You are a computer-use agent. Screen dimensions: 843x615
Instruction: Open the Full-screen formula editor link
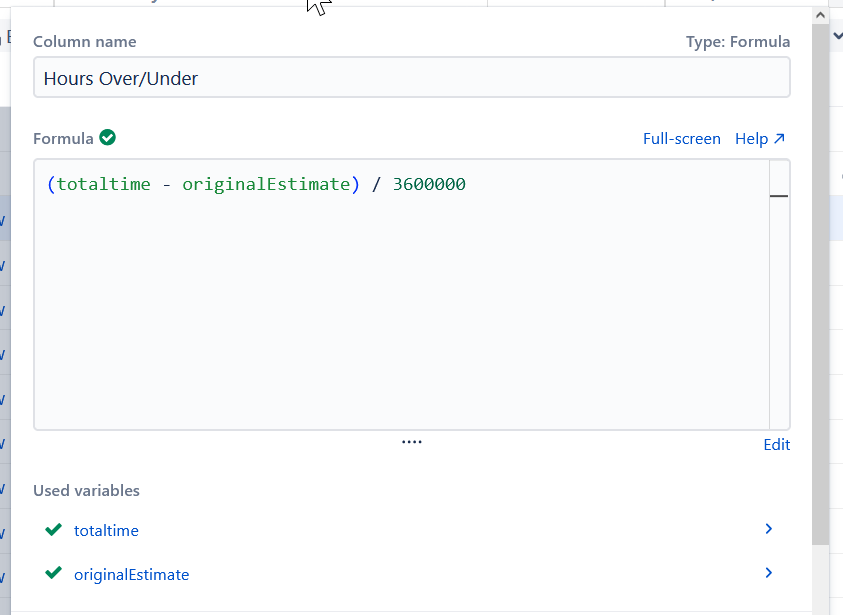(x=681, y=139)
